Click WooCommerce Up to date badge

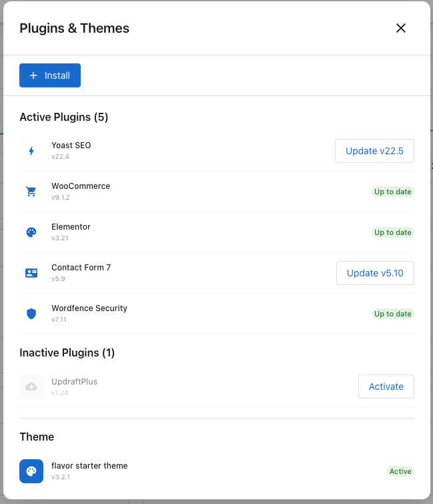tap(392, 192)
